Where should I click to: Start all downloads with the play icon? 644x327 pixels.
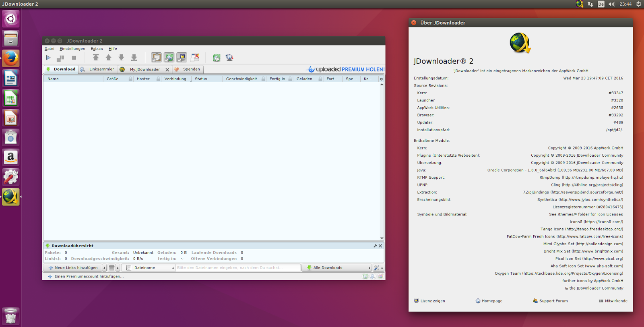48,58
